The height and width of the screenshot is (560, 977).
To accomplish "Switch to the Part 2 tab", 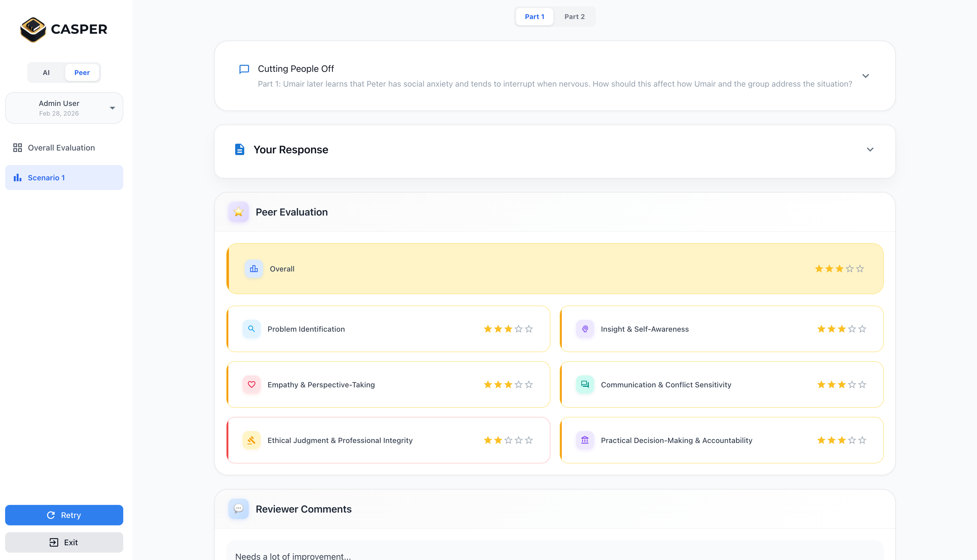I will pos(574,16).
